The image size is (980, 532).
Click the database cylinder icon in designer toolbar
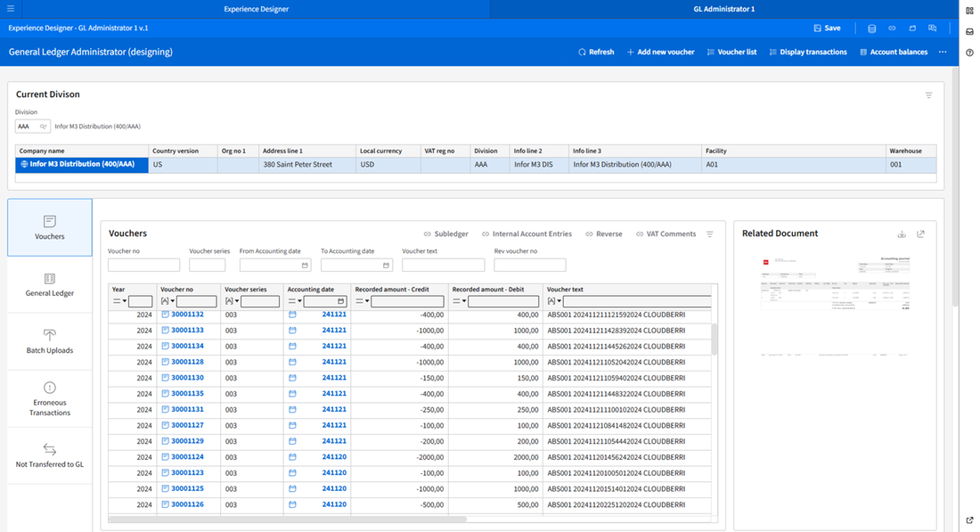872,29
